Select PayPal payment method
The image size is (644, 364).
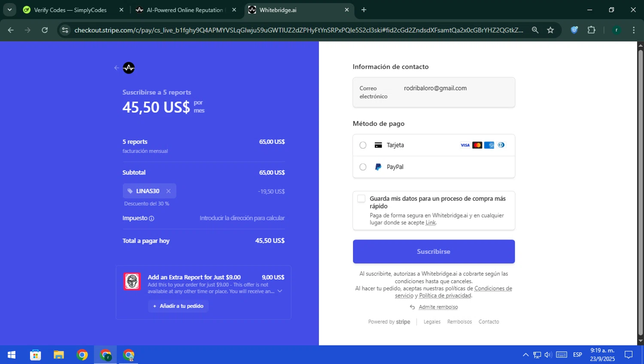pyautogui.click(x=363, y=167)
